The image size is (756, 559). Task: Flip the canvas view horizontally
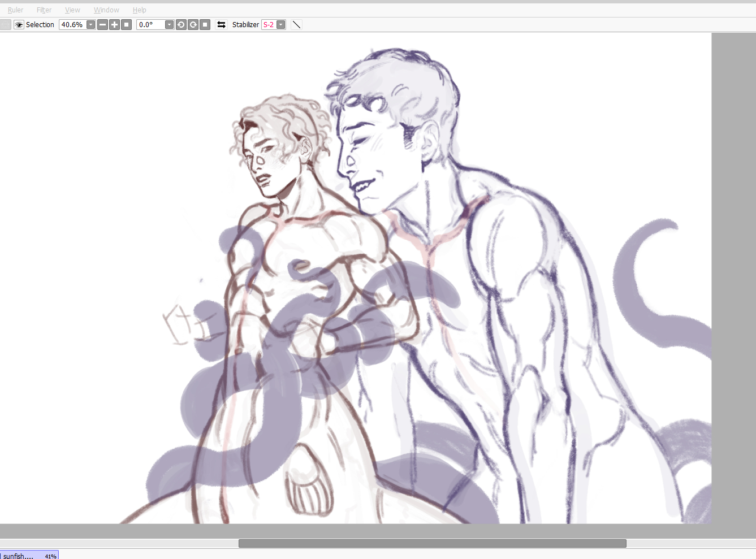tap(221, 24)
